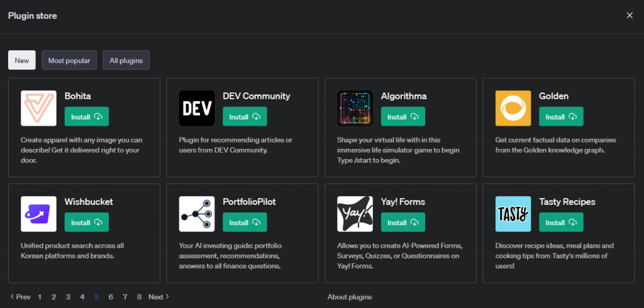Click the Yay! Forms logo icon
The width and height of the screenshot is (644, 308).
tap(355, 214)
